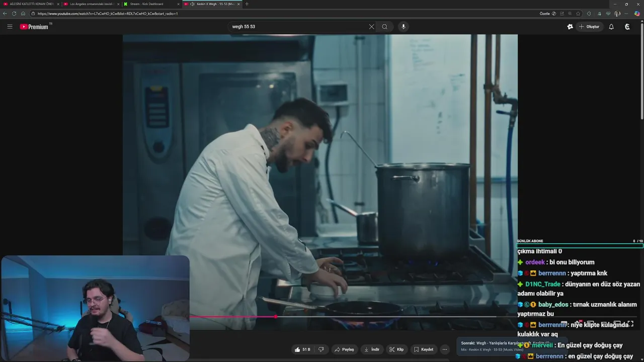This screenshot has height=362, width=644.
Task: Open Copilot sidebar icon
Action: (x=637, y=14)
